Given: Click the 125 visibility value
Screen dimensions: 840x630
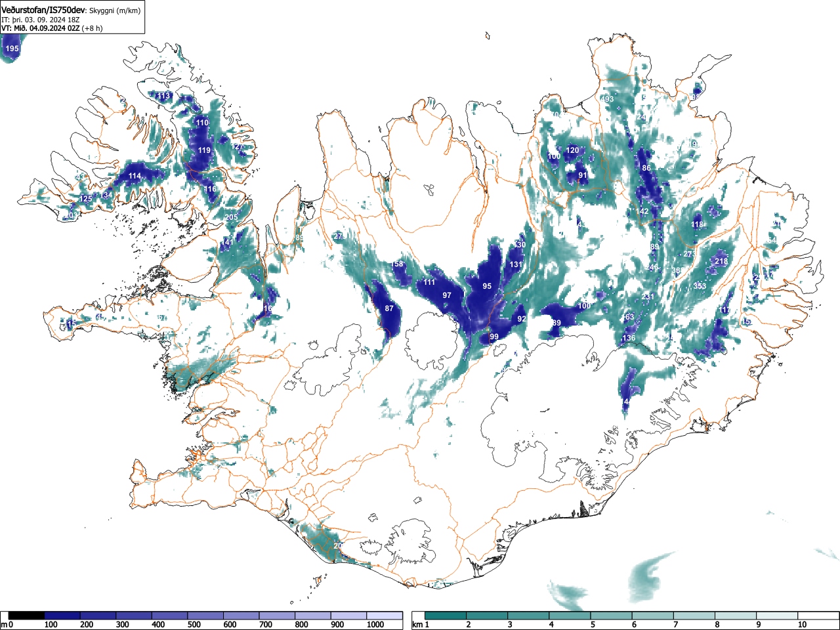Looking at the screenshot, I should pos(86,199).
